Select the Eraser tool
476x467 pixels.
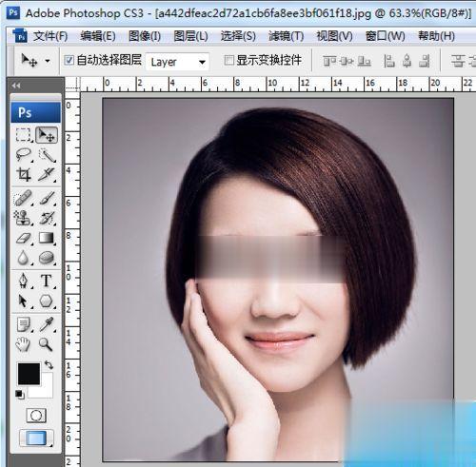pyautogui.click(x=24, y=238)
